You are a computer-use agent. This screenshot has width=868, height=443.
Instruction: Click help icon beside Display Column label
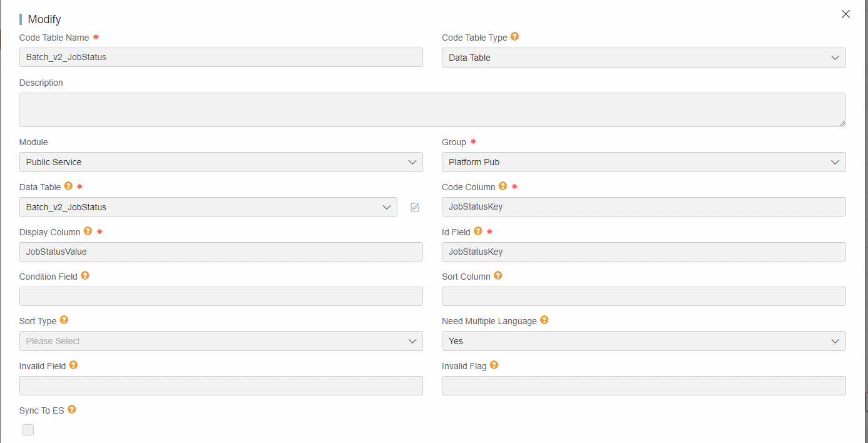point(88,232)
